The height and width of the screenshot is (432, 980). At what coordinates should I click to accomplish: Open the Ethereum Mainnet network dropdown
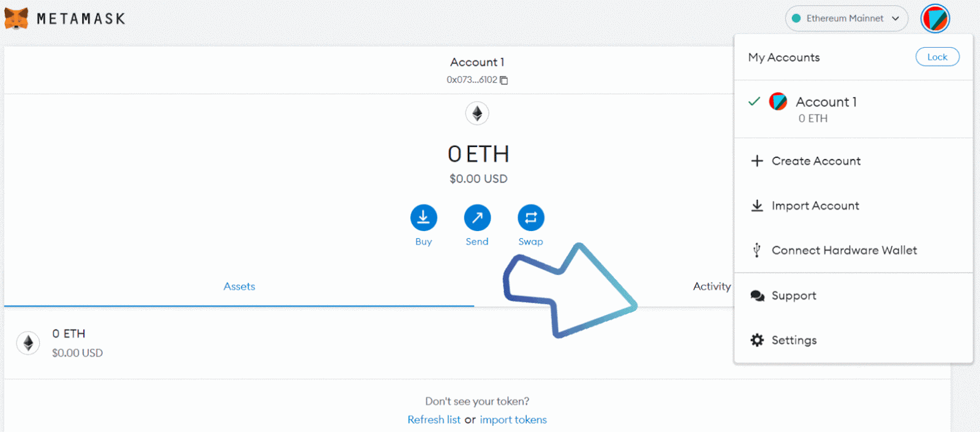pyautogui.click(x=846, y=18)
